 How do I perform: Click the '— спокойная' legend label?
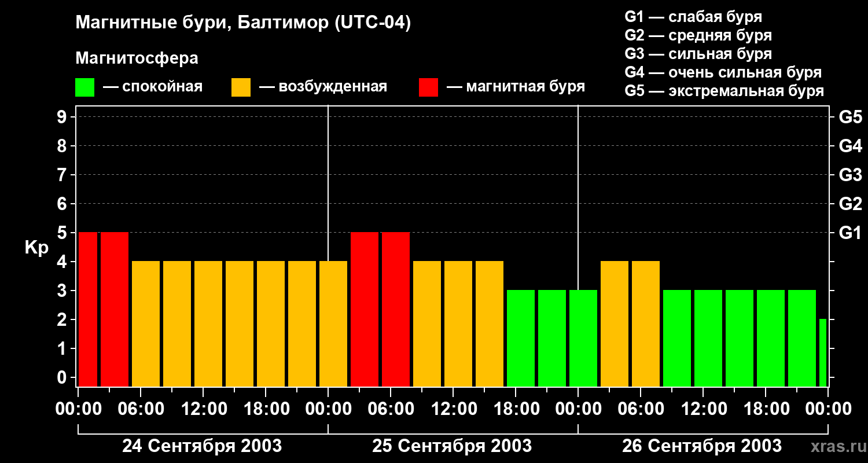(153, 87)
